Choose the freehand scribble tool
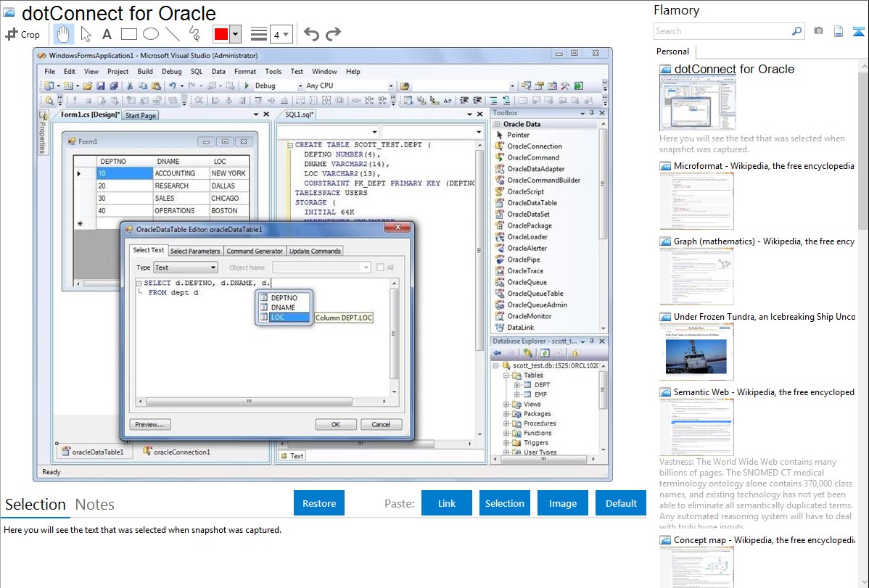This screenshot has height=588, width=869. pos(194,34)
